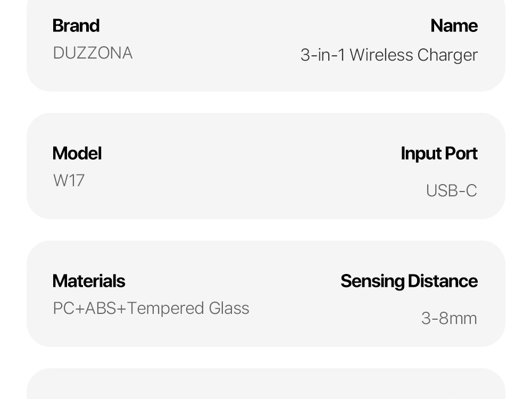
Task: Click the Materials label
Action: pos(89,281)
